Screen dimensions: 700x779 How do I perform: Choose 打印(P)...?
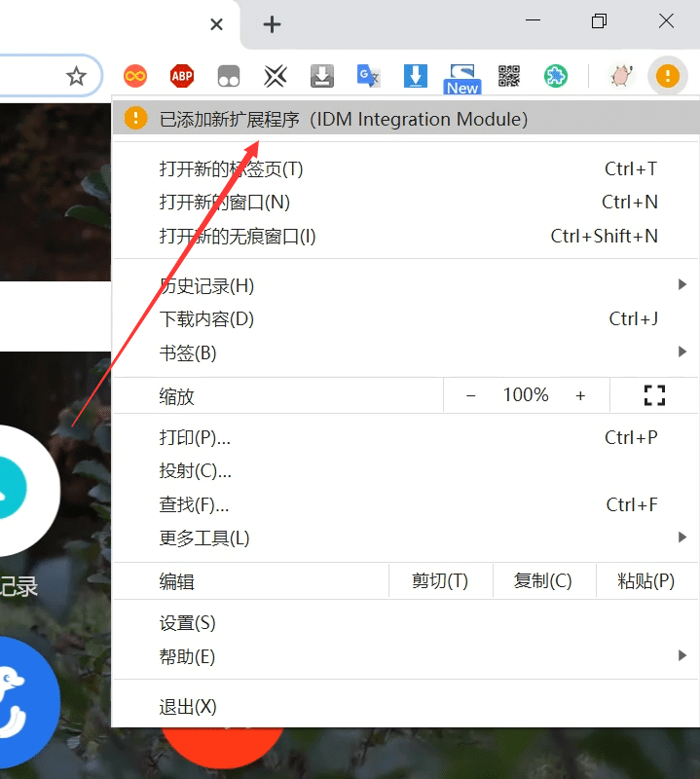pos(406,437)
